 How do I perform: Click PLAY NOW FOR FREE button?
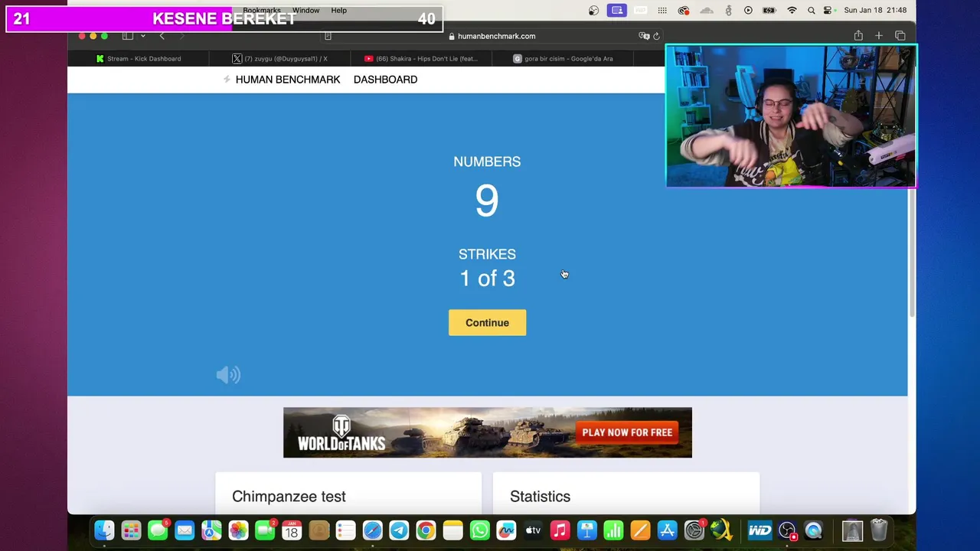[627, 432]
